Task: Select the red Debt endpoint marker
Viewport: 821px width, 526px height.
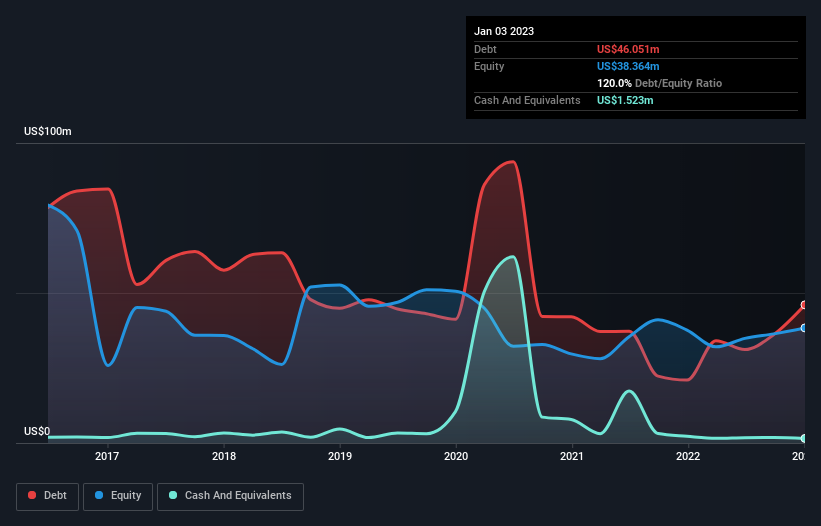Action: 804,305
